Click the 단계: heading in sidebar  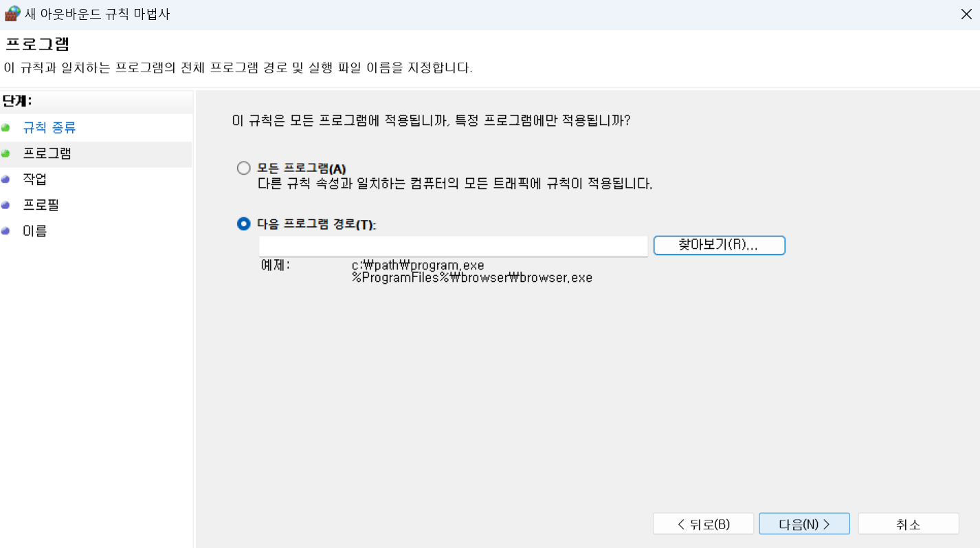click(x=17, y=101)
